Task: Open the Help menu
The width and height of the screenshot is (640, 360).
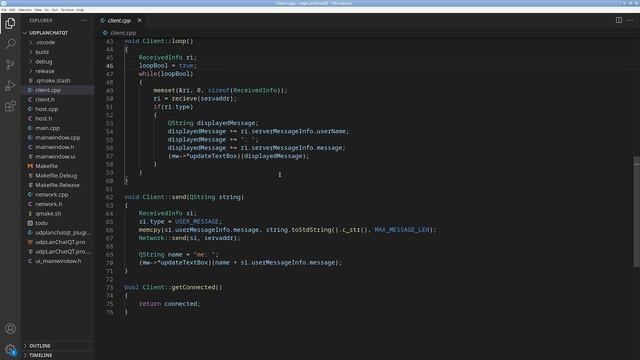Action: [80, 10]
